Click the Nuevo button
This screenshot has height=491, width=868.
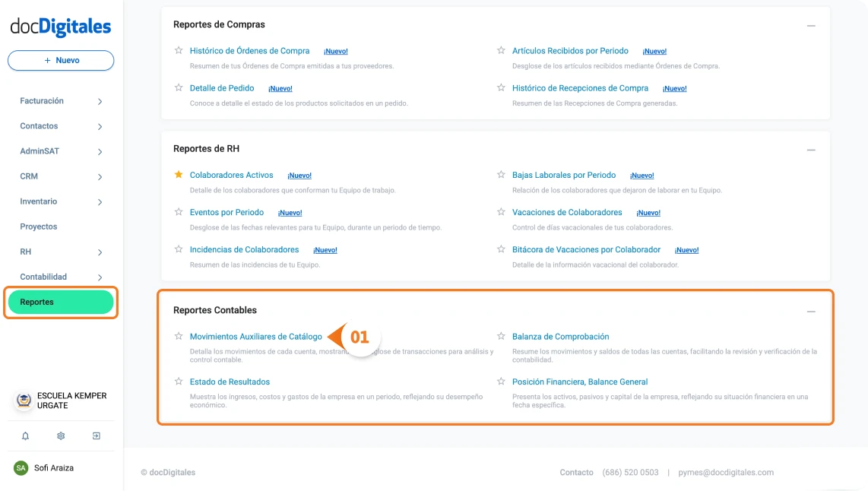(x=60, y=60)
